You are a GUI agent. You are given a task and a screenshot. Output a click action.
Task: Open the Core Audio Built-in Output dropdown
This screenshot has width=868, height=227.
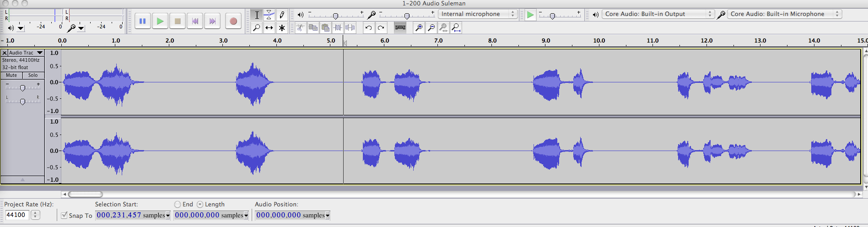coord(658,14)
